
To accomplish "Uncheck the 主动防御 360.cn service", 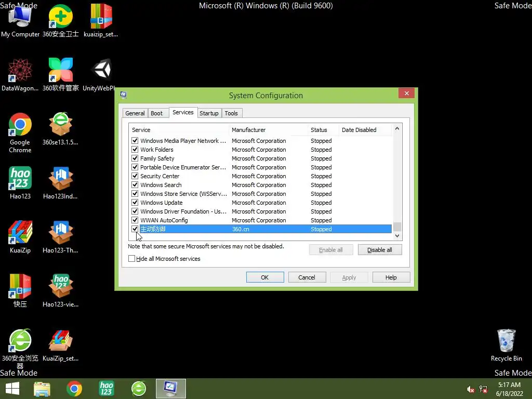I will coord(135,229).
